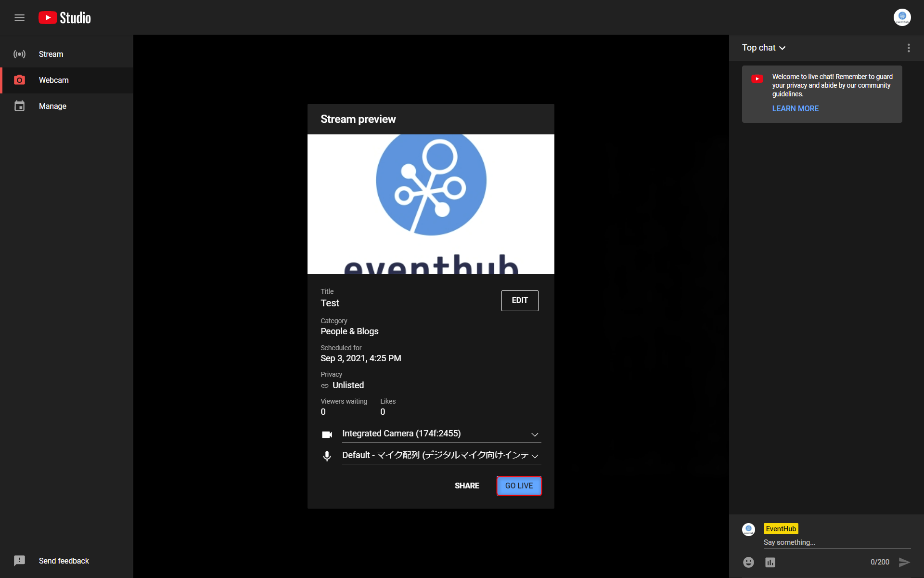Open the Integrated Camera dropdown

point(441,433)
